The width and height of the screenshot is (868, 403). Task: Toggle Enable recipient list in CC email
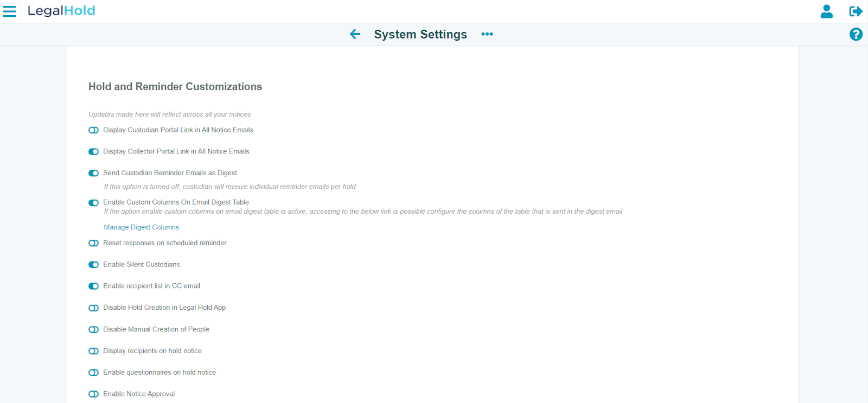pos(94,286)
